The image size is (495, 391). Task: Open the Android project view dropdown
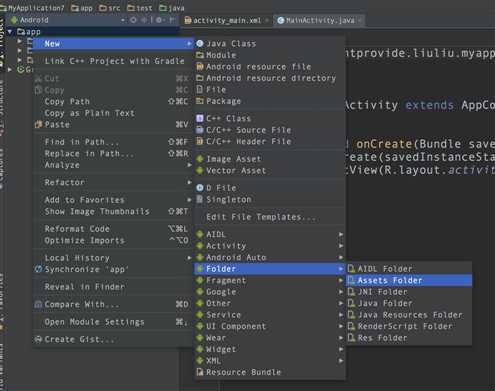(x=123, y=20)
